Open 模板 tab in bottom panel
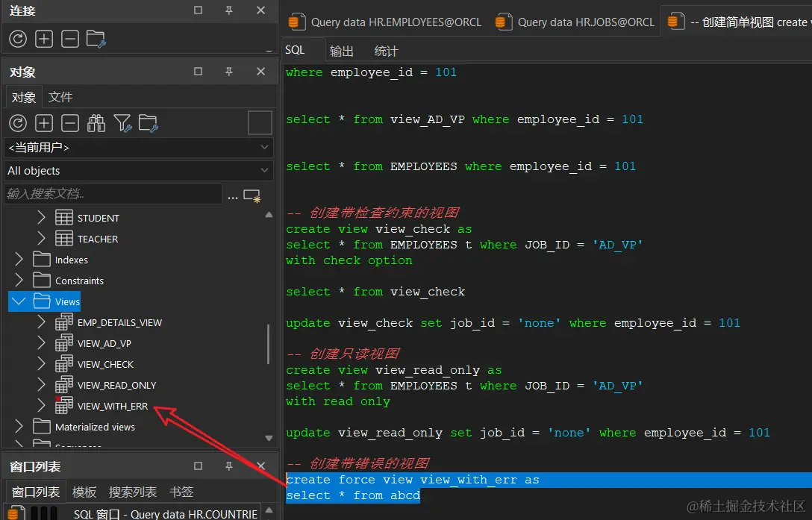The width and height of the screenshot is (812, 520). (84, 492)
